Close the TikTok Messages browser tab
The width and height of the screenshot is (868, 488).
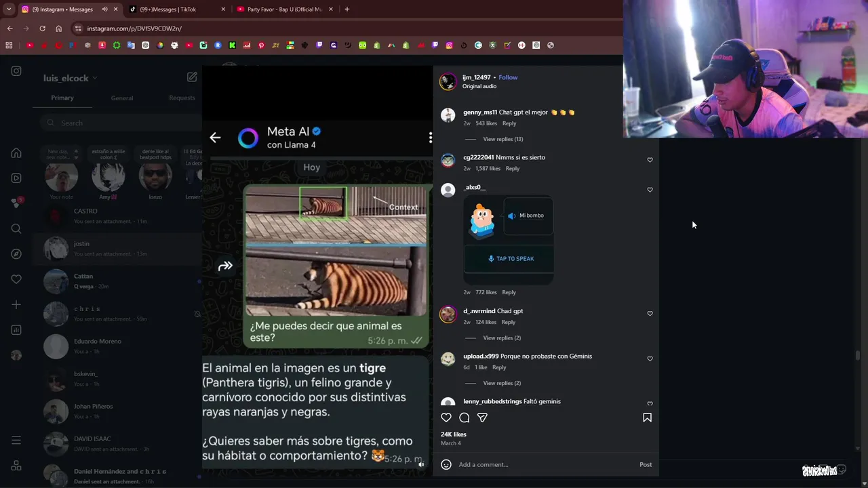click(223, 9)
